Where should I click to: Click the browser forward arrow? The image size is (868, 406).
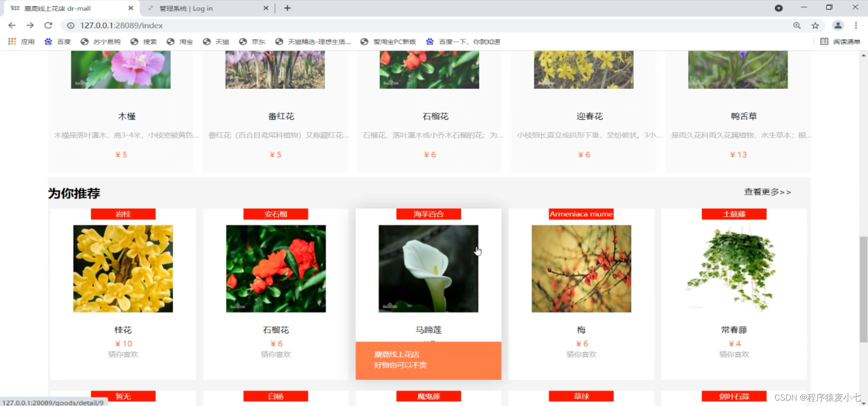point(30,25)
